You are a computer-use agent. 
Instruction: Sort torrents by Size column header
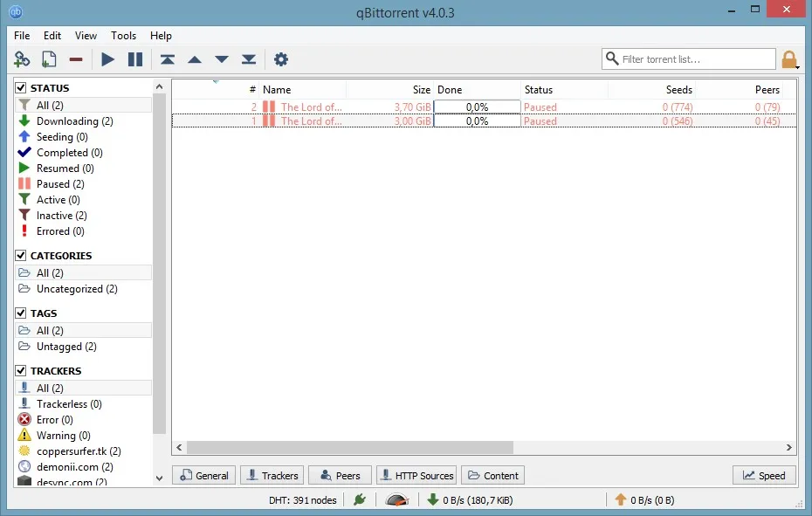[390, 90]
